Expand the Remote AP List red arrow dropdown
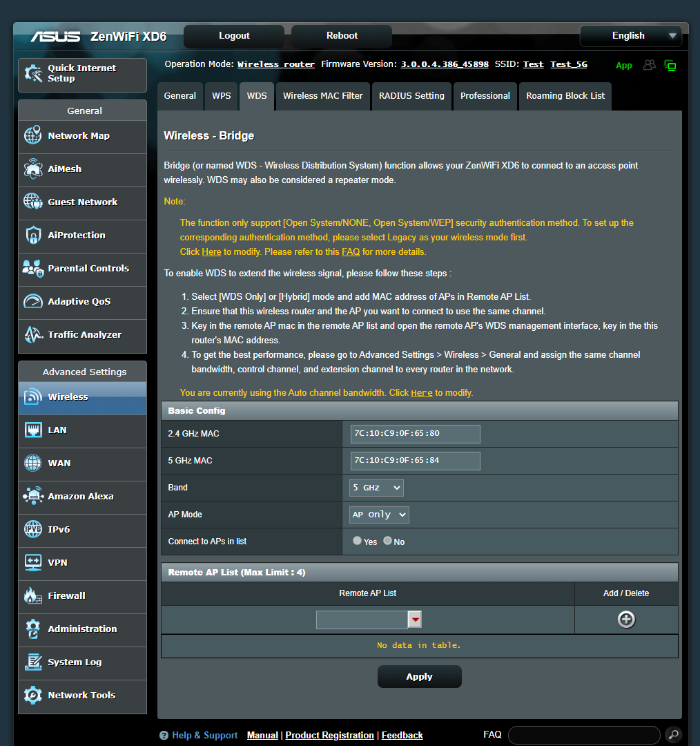This screenshot has height=746, width=700. coord(415,620)
